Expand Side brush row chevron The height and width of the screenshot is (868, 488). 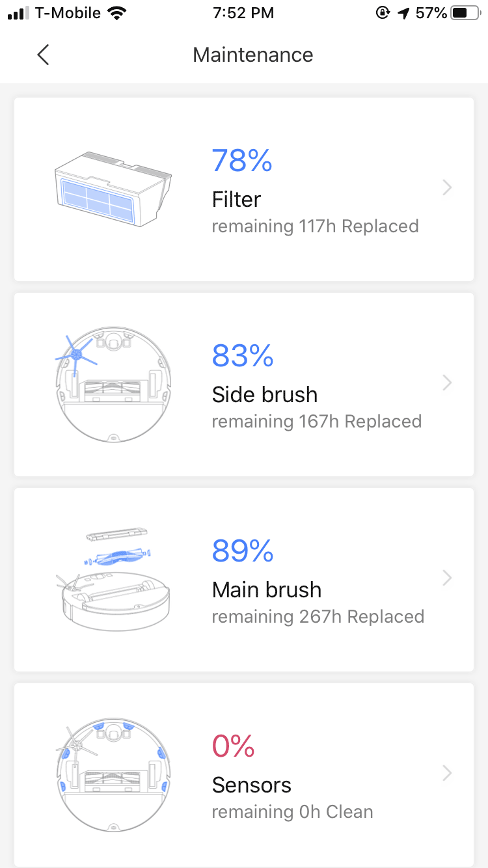[447, 383]
